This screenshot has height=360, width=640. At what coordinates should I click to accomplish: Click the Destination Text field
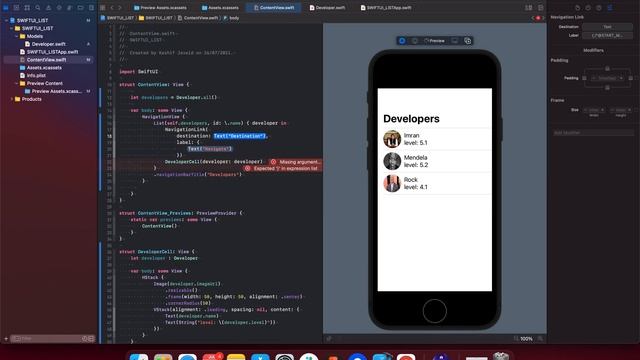coord(607,27)
